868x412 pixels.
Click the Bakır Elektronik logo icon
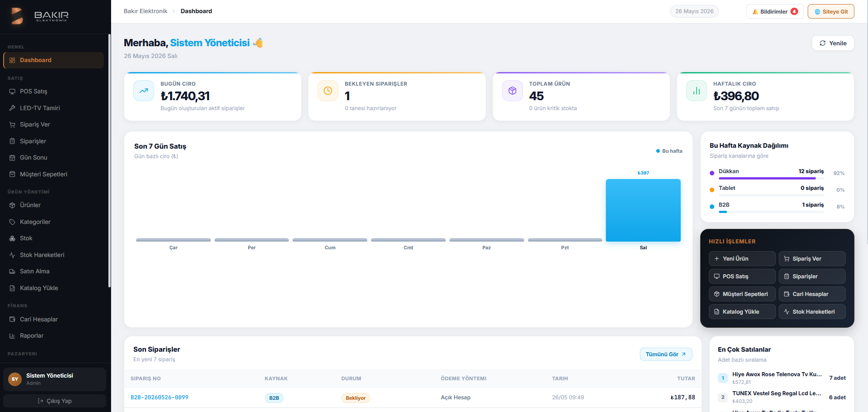[x=17, y=16]
